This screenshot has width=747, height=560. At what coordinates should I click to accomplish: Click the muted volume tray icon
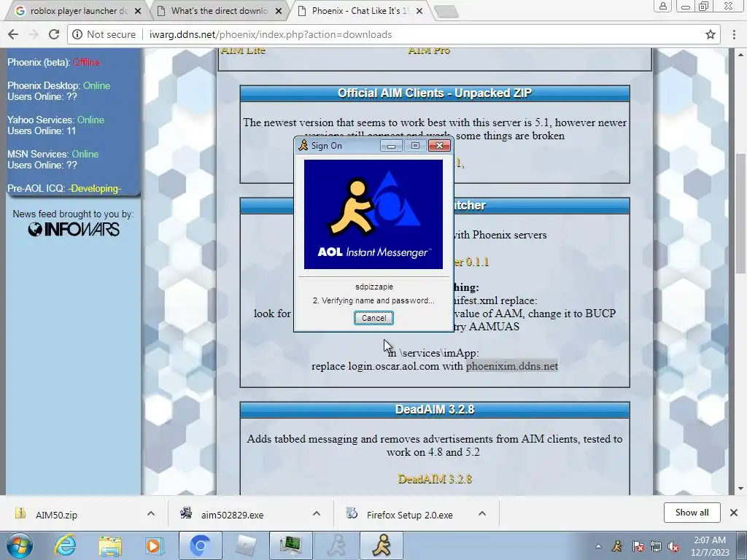coord(673,546)
